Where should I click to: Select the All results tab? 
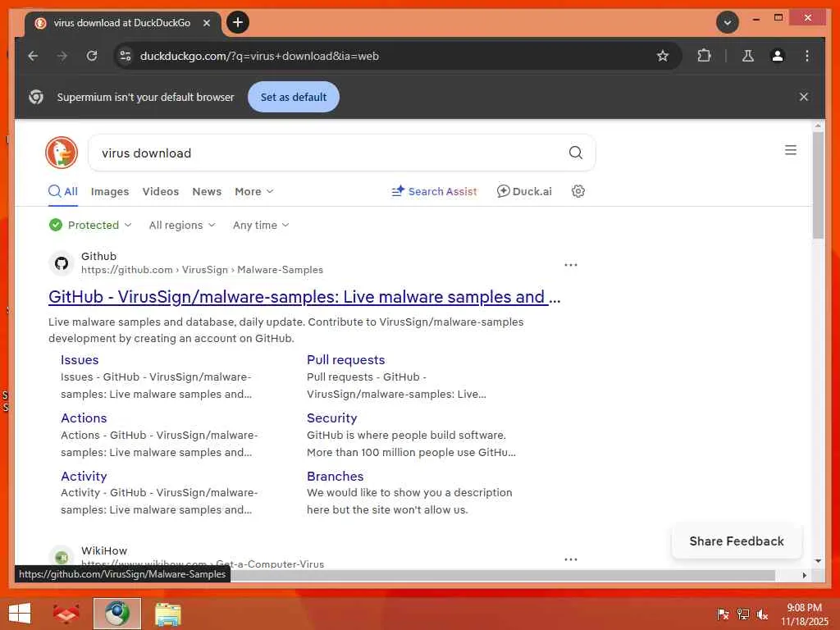(63, 192)
